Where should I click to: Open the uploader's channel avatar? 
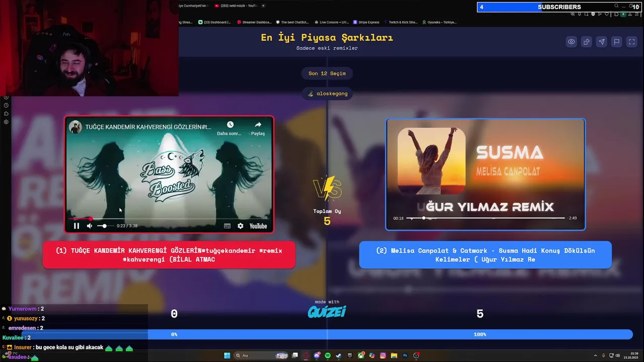[x=75, y=127]
